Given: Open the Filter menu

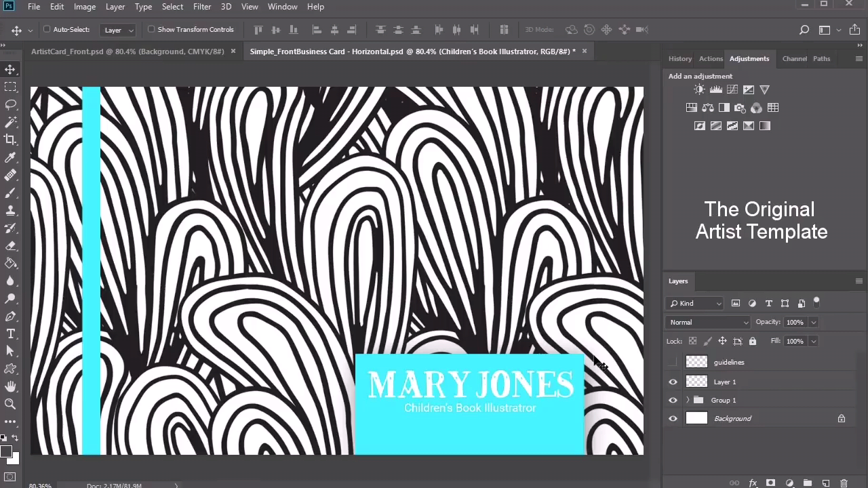Looking at the screenshot, I should tap(201, 7).
